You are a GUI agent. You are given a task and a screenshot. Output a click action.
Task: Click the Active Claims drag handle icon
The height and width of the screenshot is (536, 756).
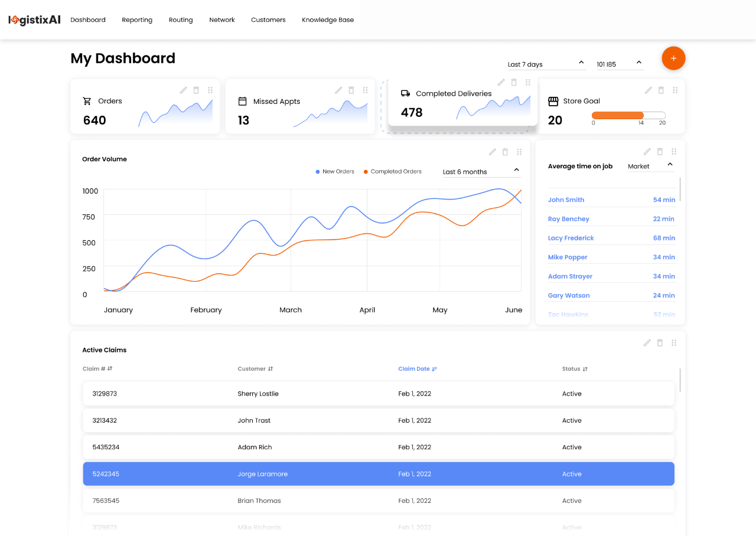click(674, 343)
